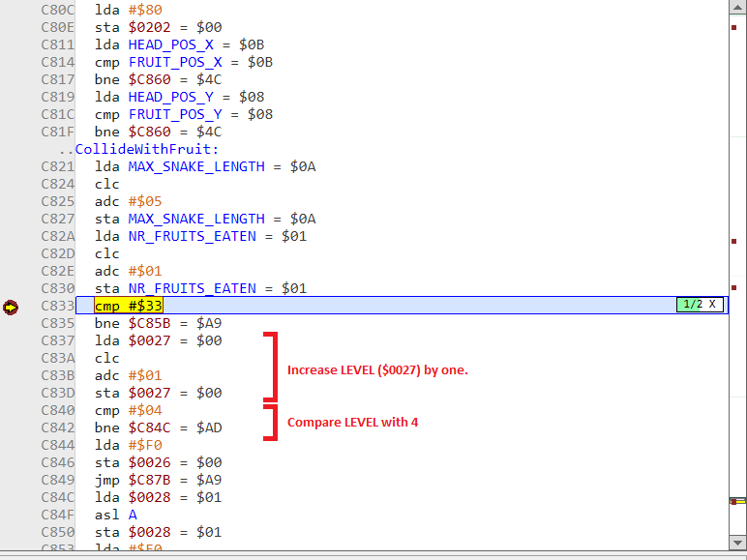
Task: Click NR_FRUITS_EATEN in the lda line at C82A
Action: pos(192,236)
